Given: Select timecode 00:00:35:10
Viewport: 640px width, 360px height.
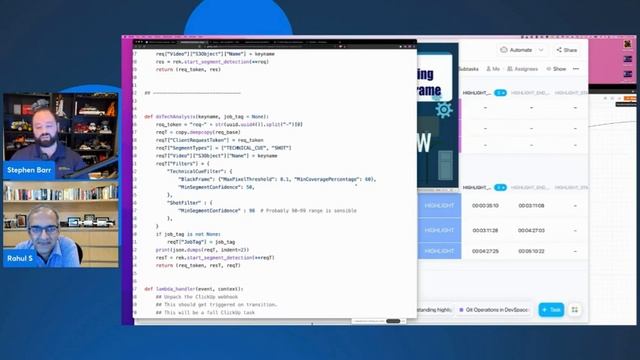Looking at the screenshot, I should (x=485, y=206).
